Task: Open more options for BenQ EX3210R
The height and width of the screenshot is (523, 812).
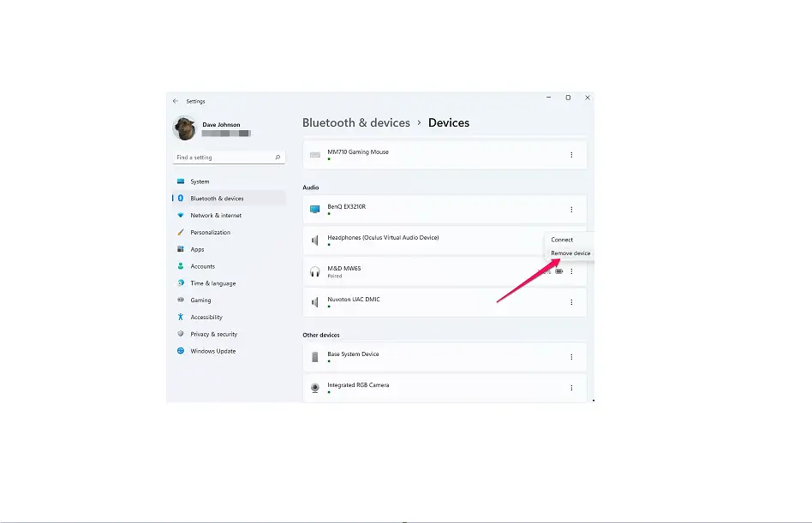Action: click(x=571, y=210)
